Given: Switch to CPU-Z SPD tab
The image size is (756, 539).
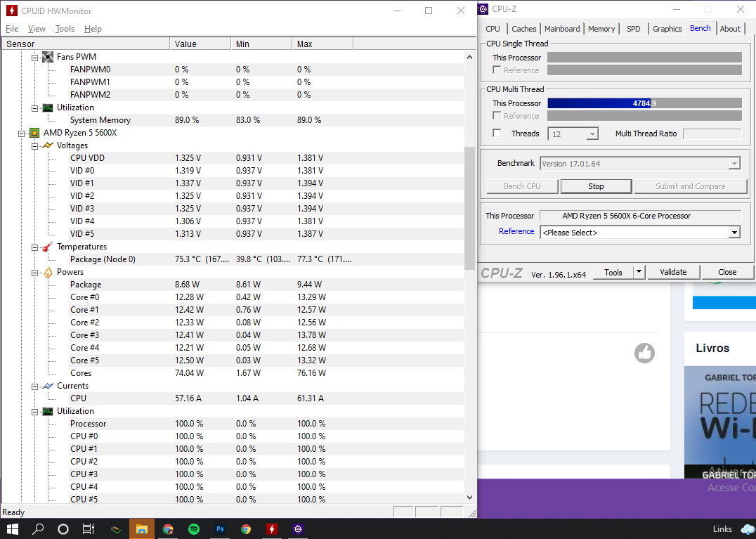Looking at the screenshot, I should click(634, 29).
